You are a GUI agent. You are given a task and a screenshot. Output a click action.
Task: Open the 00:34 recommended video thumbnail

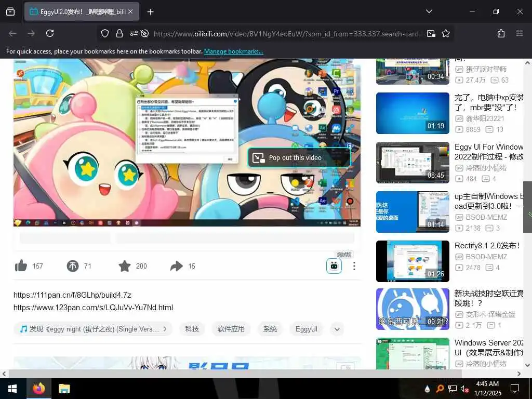click(x=413, y=72)
